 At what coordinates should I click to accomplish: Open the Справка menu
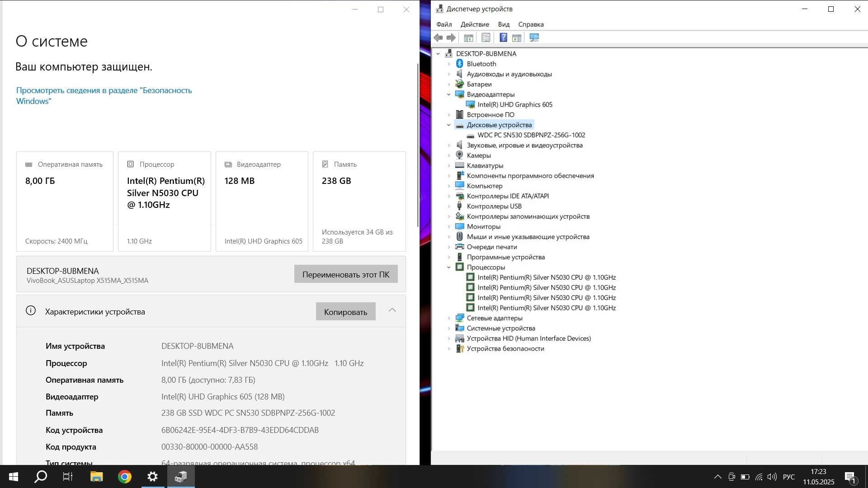(531, 24)
